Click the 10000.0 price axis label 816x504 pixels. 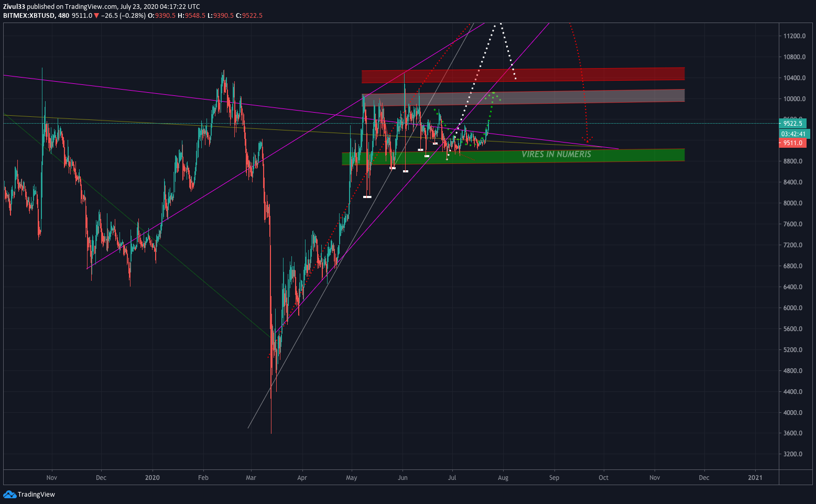click(795, 99)
